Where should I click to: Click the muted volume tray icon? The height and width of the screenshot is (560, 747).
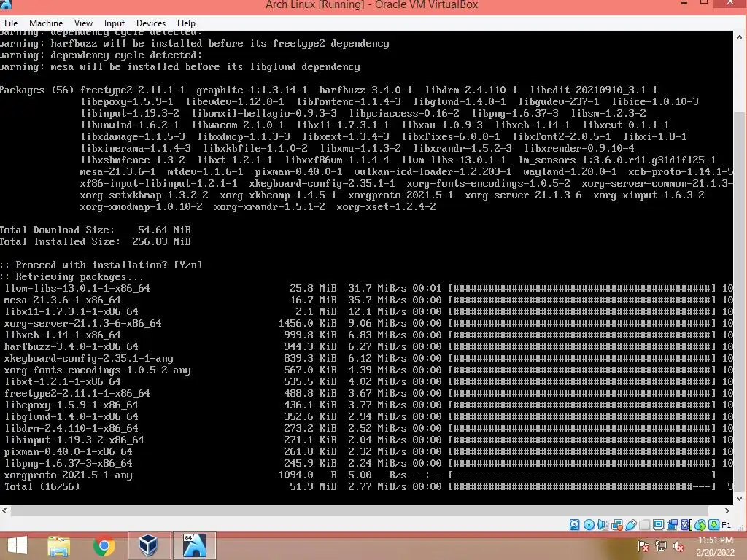[678, 546]
